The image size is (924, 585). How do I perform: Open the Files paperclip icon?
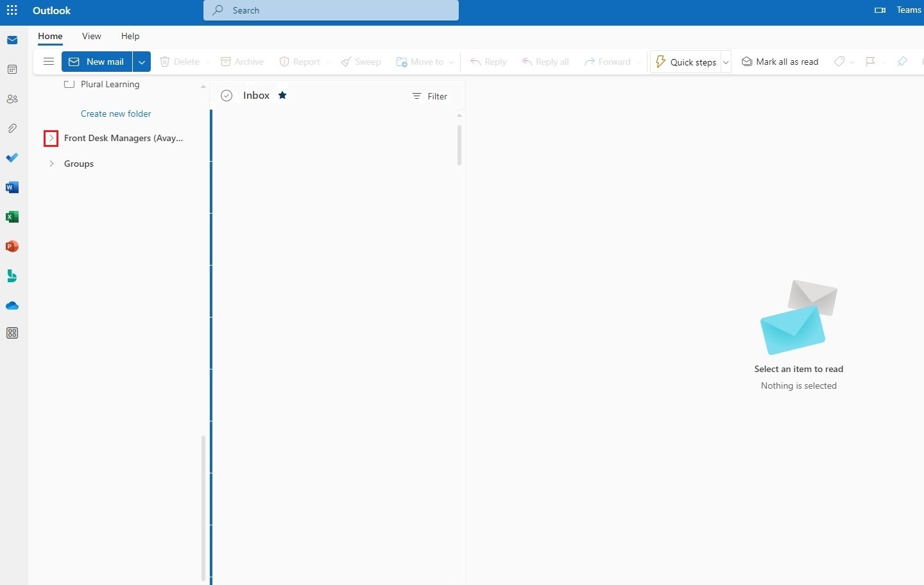(x=12, y=128)
